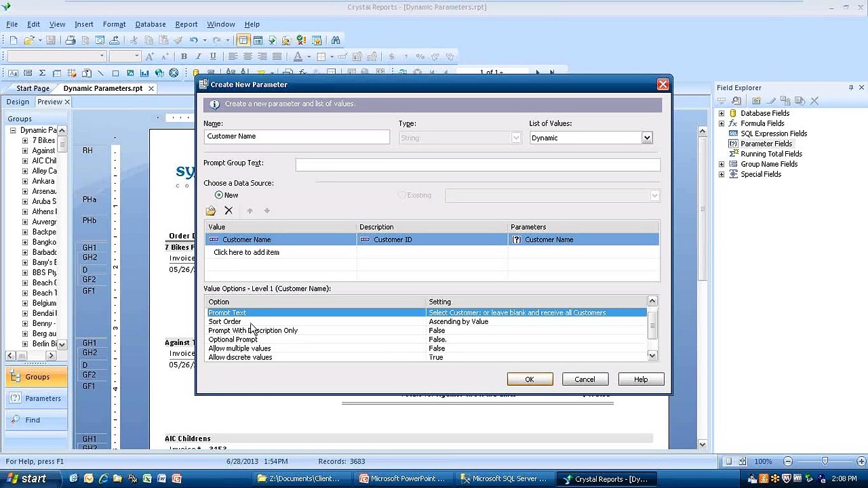Select the Optional Prompt option row
The height and width of the screenshot is (488, 868).
pos(427,340)
